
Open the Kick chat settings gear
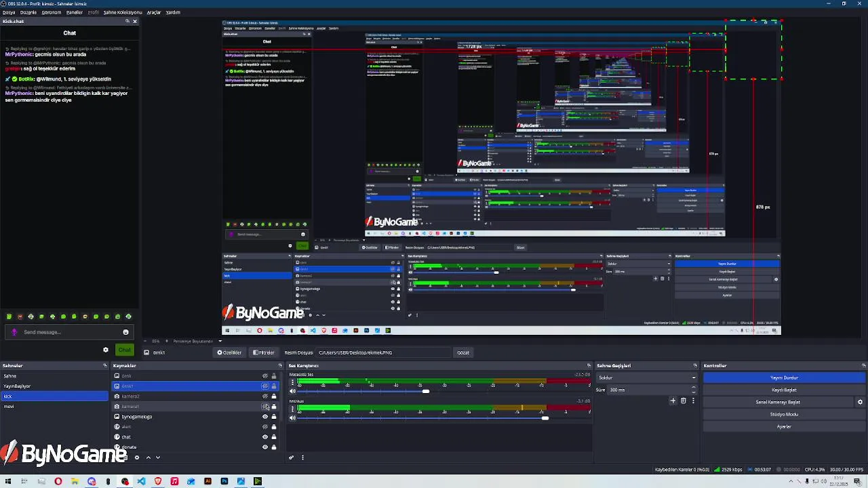(105, 350)
